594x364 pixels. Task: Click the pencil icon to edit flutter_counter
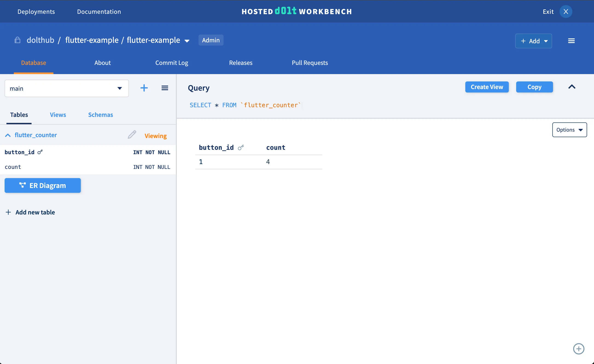132,135
